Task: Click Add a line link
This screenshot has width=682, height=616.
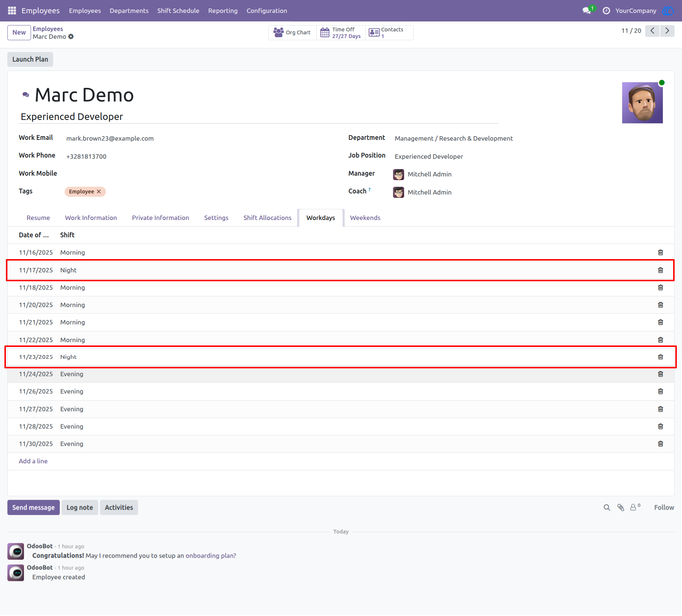Action: pos(33,461)
